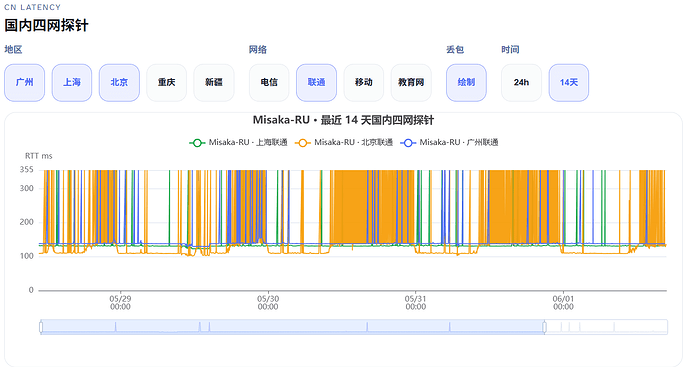Click the 丢包 filter label
Viewport: 690px width, 367px height.
click(x=455, y=50)
